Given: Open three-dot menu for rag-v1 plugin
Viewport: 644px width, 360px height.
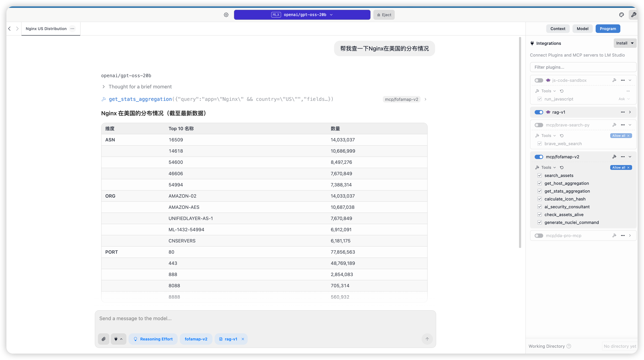Looking at the screenshot, I should (x=623, y=112).
